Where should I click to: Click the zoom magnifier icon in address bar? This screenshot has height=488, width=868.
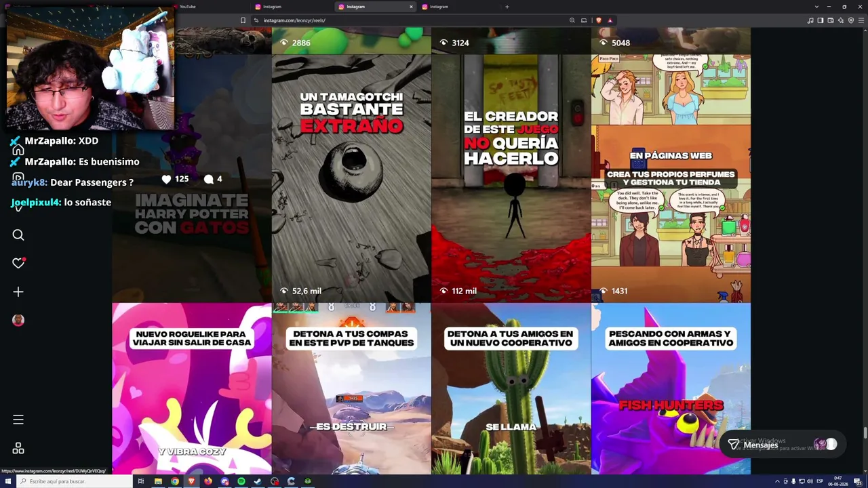572,20
